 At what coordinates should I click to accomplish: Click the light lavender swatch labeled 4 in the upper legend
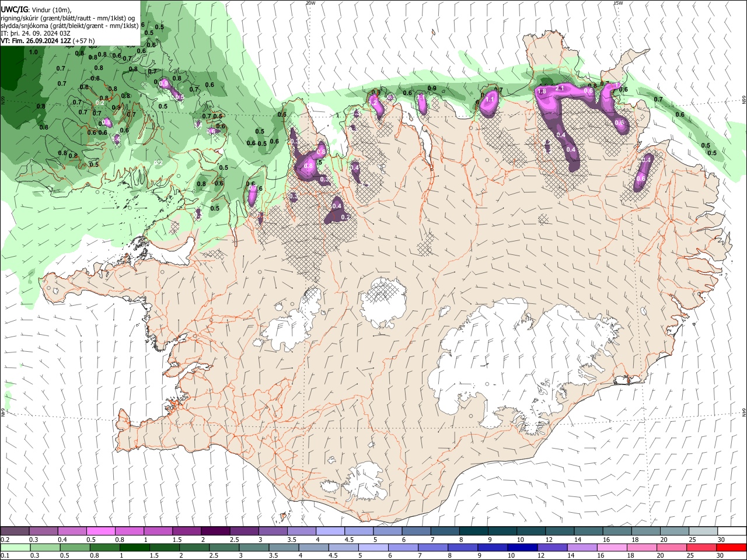click(329, 531)
